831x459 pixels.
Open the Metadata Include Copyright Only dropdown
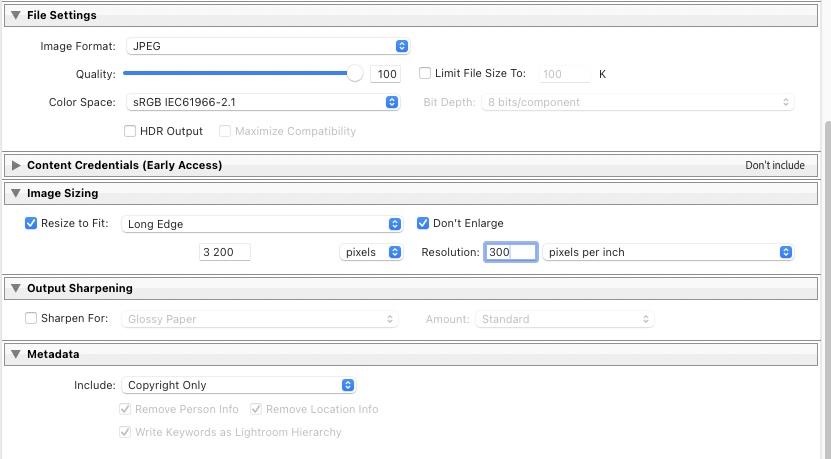tap(238, 385)
